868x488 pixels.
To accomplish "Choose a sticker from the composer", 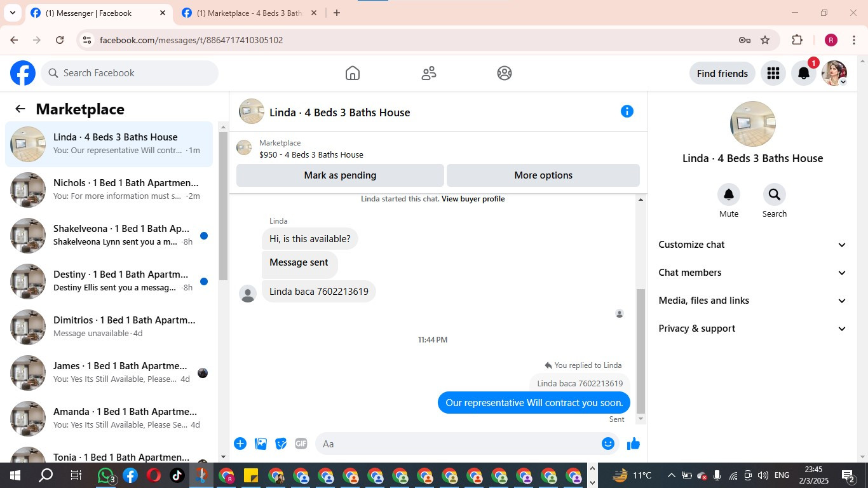I will [x=281, y=444].
